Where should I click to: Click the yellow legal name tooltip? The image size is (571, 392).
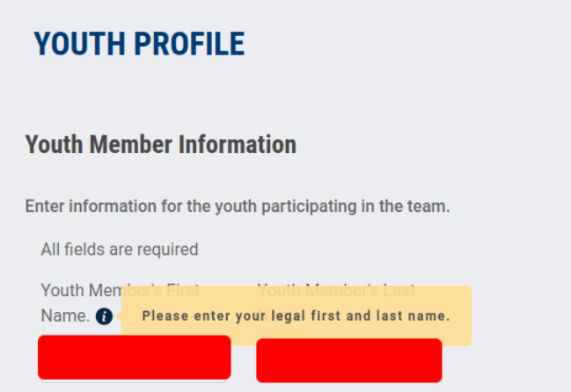296,316
